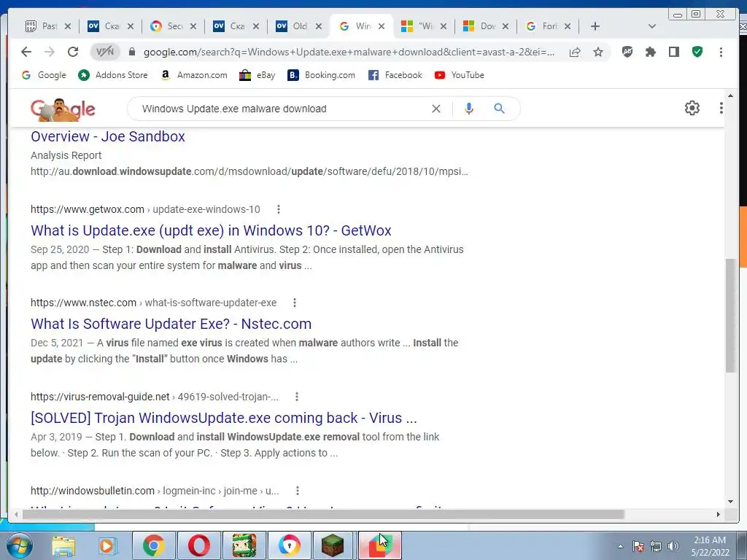Open Facebook bookmark

click(x=395, y=75)
